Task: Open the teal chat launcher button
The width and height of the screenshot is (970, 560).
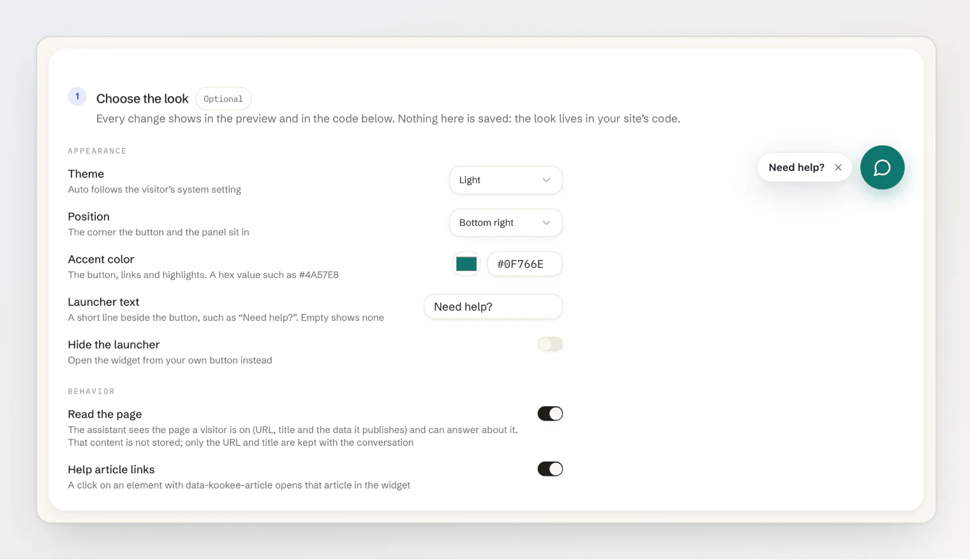Action: point(882,167)
